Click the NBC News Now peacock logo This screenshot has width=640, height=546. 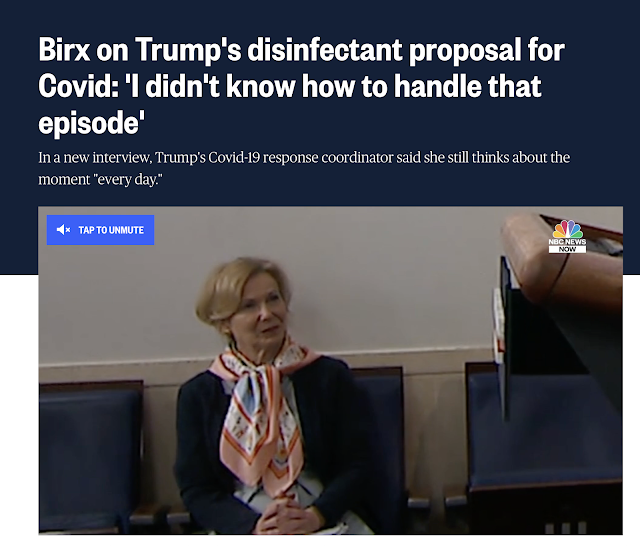(x=567, y=229)
